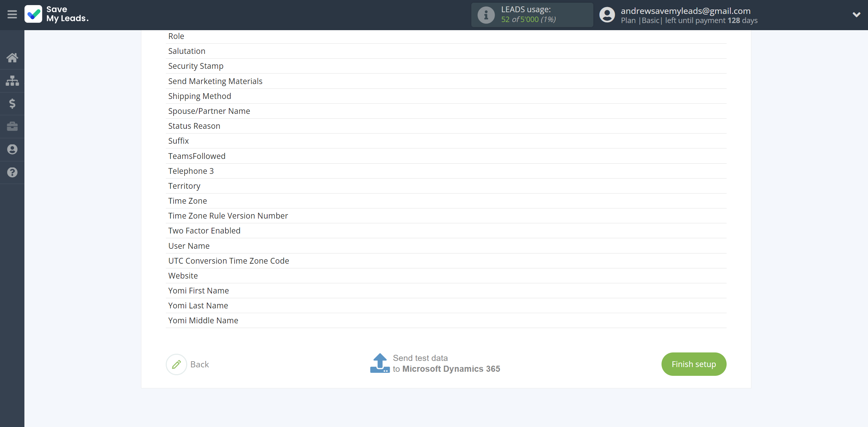
Task: Select the Suffix field row
Action: [x=446, y=141]
